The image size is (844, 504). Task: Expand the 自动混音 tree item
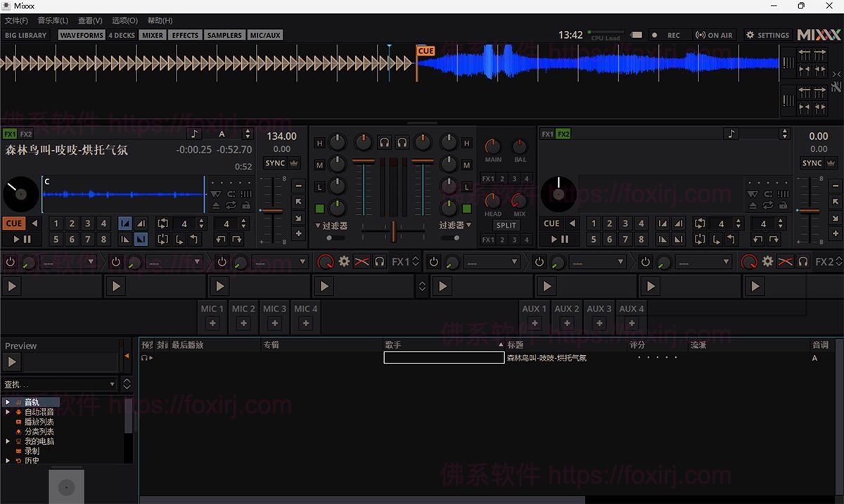pos(8,412)
